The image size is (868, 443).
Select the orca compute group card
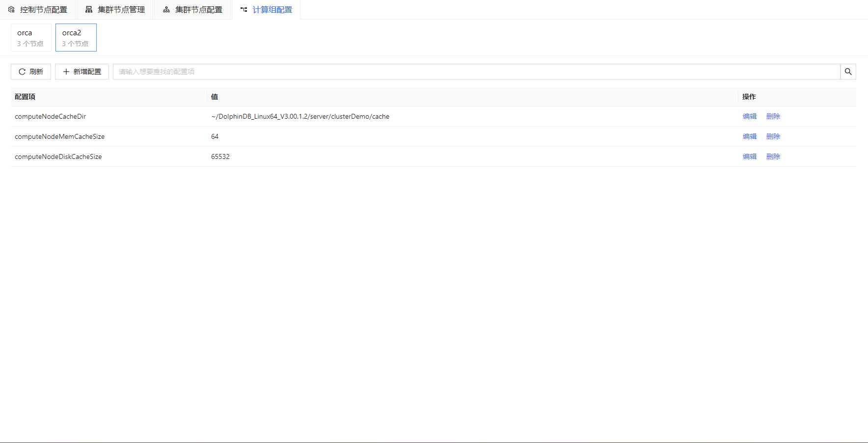31,38
